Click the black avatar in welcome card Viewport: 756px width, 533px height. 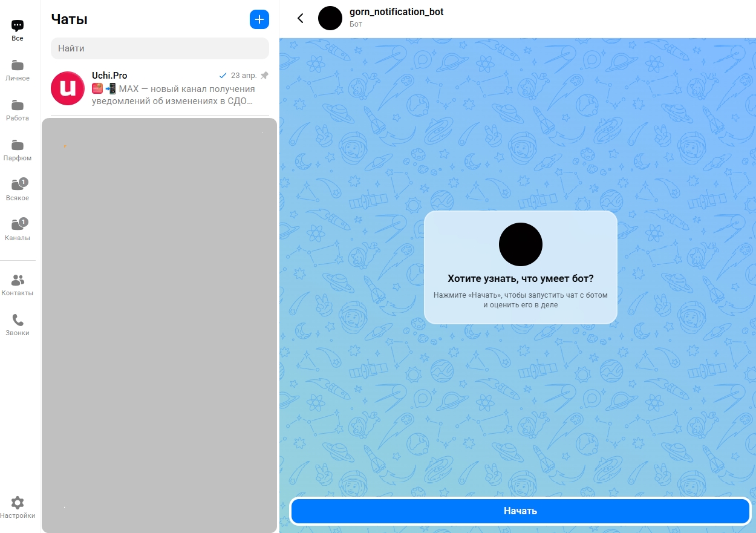(520, 244)
